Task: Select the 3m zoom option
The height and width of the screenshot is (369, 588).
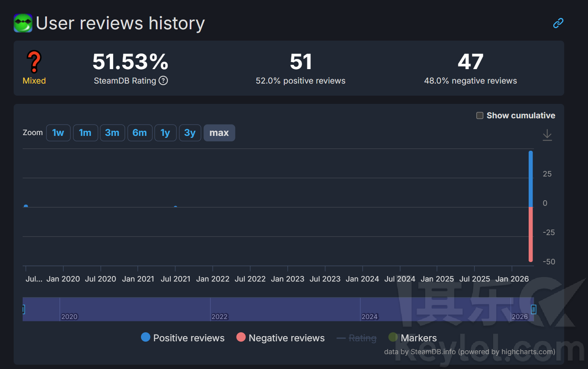Action: pyautogui.click(x=112, y=133)
